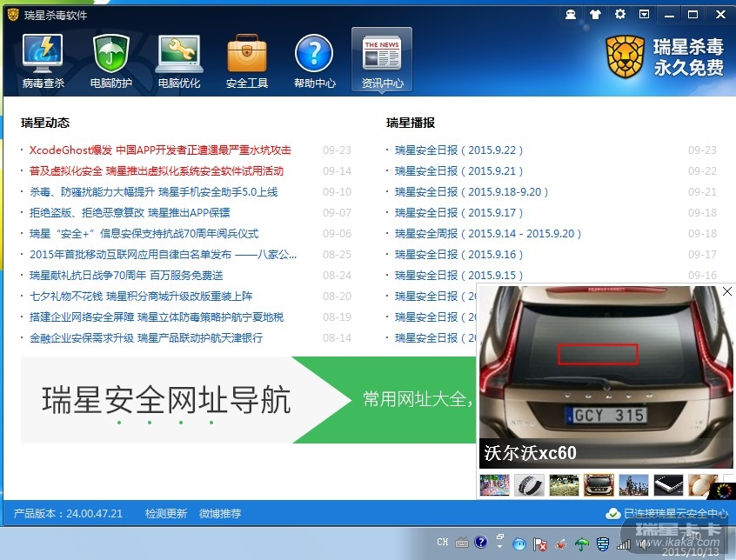Screen dimensions: 736x560
Task: Open 七夕礼物不花钱 news link
Action: 141,296
